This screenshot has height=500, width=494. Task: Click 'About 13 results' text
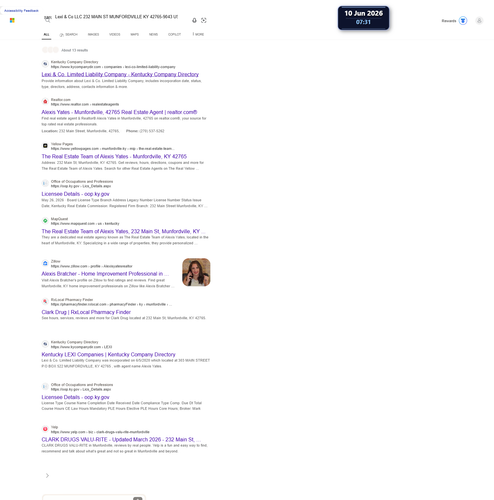[x=75, y=50]
